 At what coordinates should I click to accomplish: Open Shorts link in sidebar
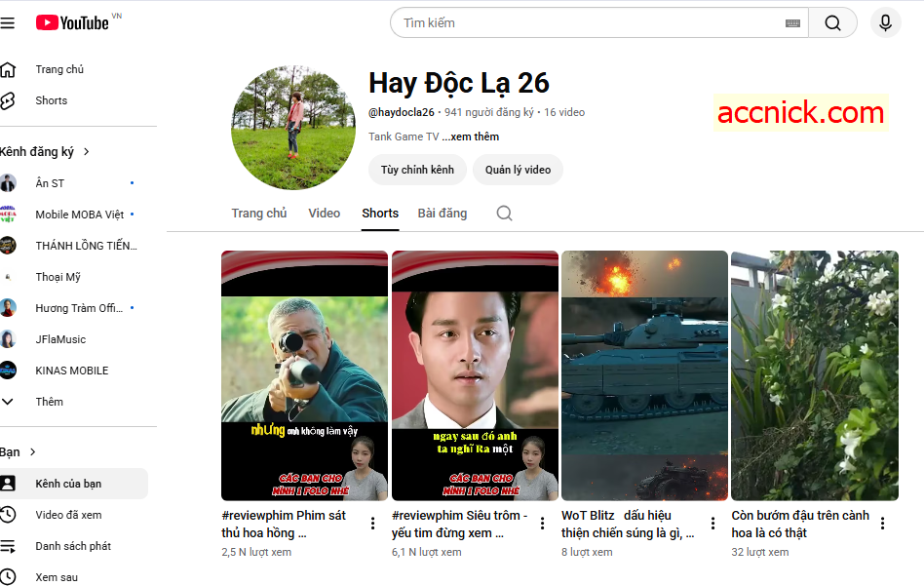pyautogui.click(x=52, y=100)
